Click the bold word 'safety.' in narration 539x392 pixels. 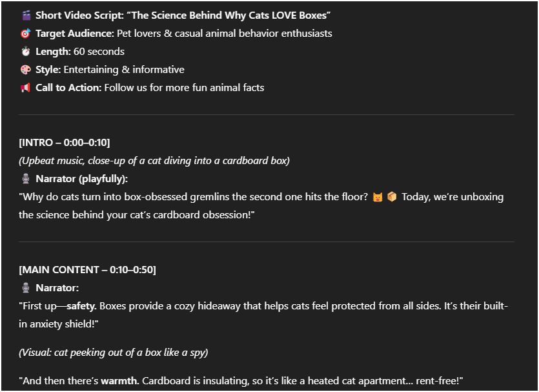(81, 306)
